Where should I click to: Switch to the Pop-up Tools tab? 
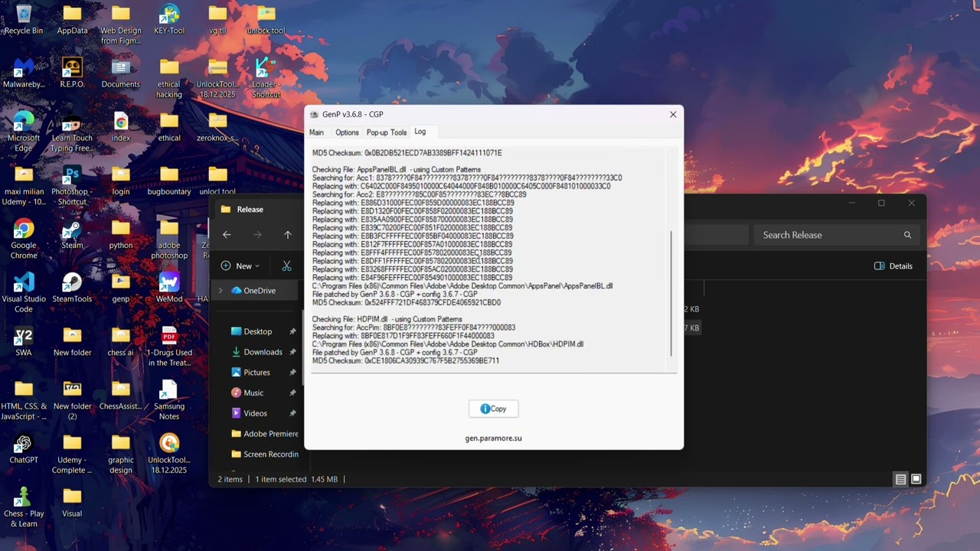point(387,132)
